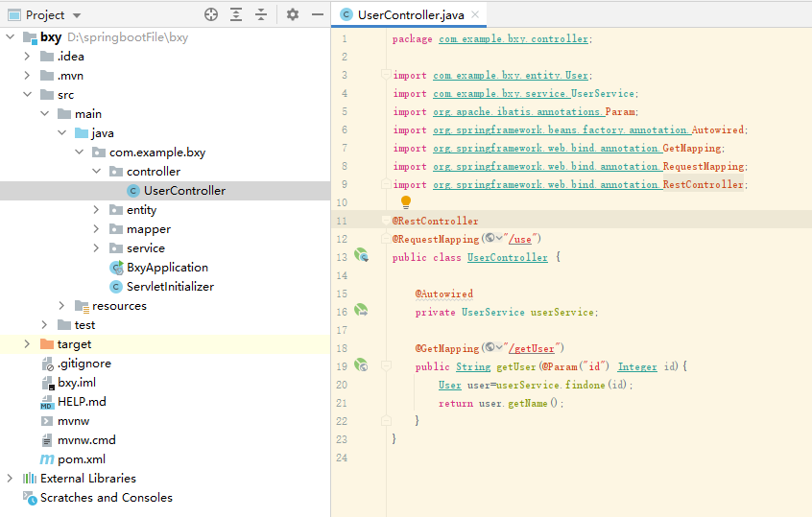Image resolution: width=812 pixels, height=517 pixels.
Task: Click the orange target folder icon
Action: (47, 343)
